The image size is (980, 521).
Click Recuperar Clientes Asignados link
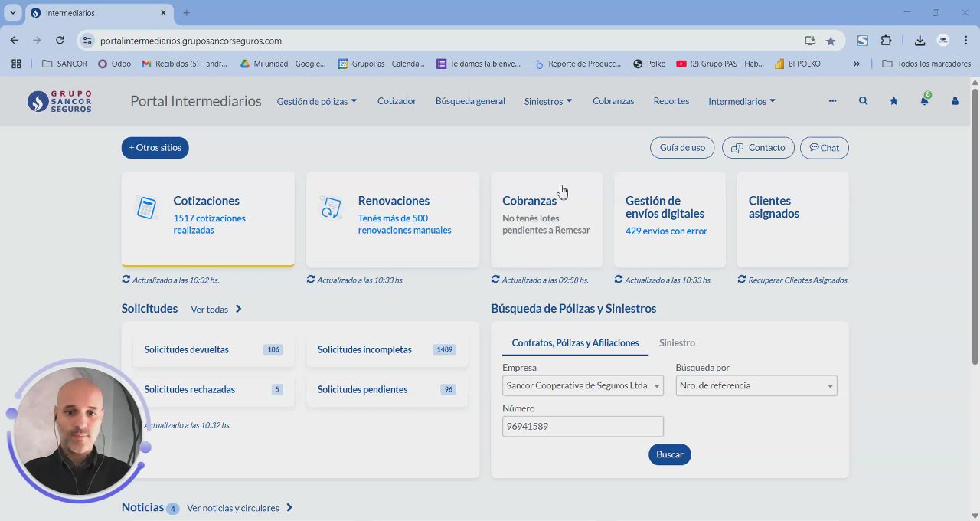tap(797, 280)
